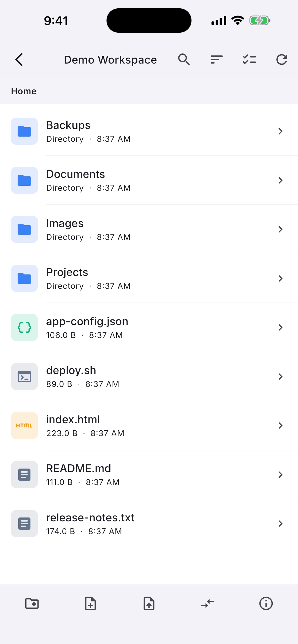298x644 pixels.
Task: Select the README.md file name
Action: (x=79, y=468)
